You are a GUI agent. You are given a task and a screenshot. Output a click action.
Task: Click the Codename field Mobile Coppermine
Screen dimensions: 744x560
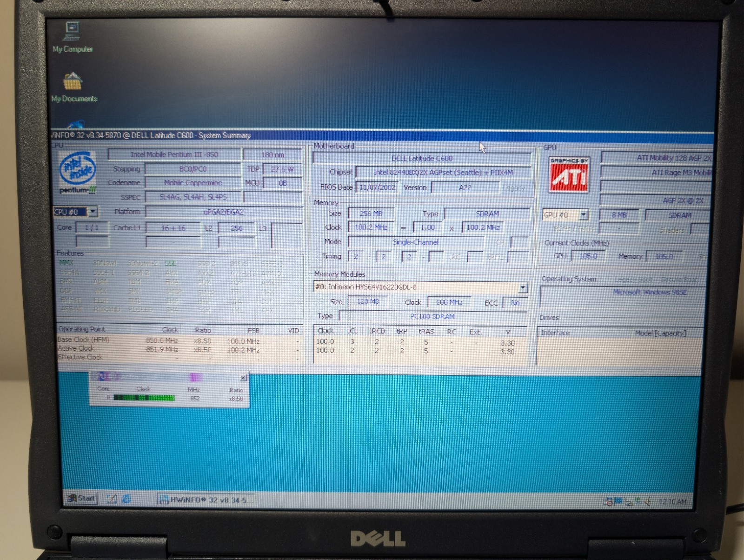tap(193, 183)
